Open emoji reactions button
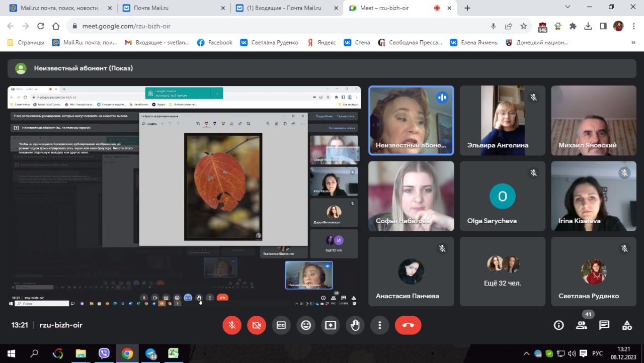Image resolution: width=644 pixels, height=363 pixels. tap(306, 325)
